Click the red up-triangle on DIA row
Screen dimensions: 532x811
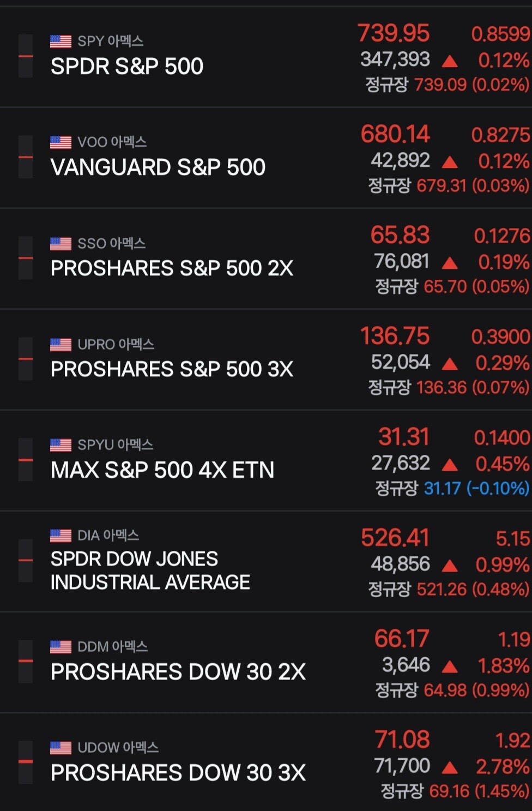(x=450, y=566)
